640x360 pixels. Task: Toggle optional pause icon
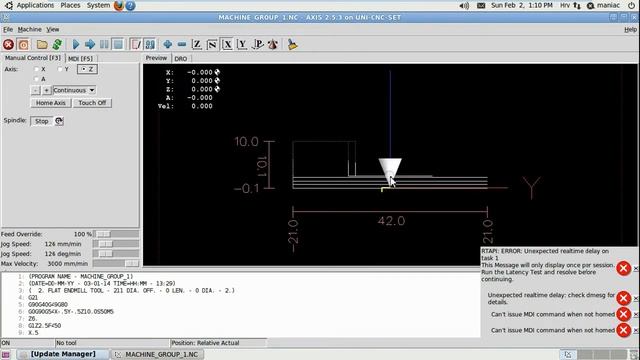(x=150, y=44)
